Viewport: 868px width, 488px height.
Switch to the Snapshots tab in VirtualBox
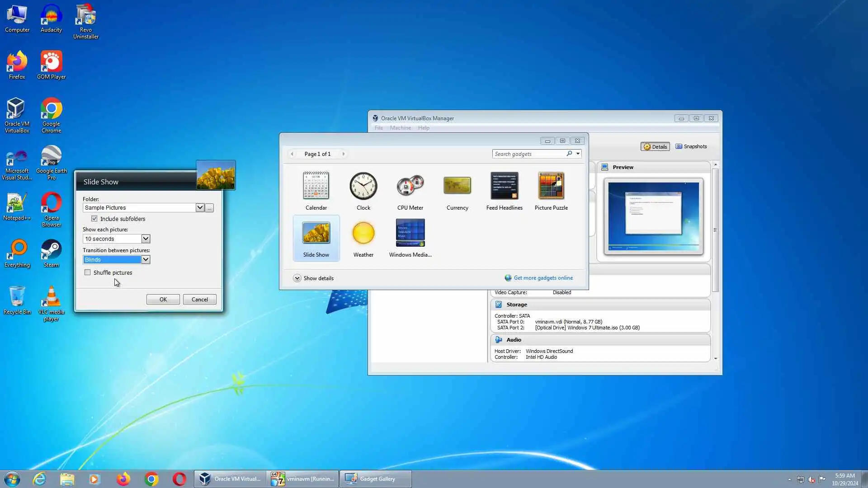[x=691, y=146]
